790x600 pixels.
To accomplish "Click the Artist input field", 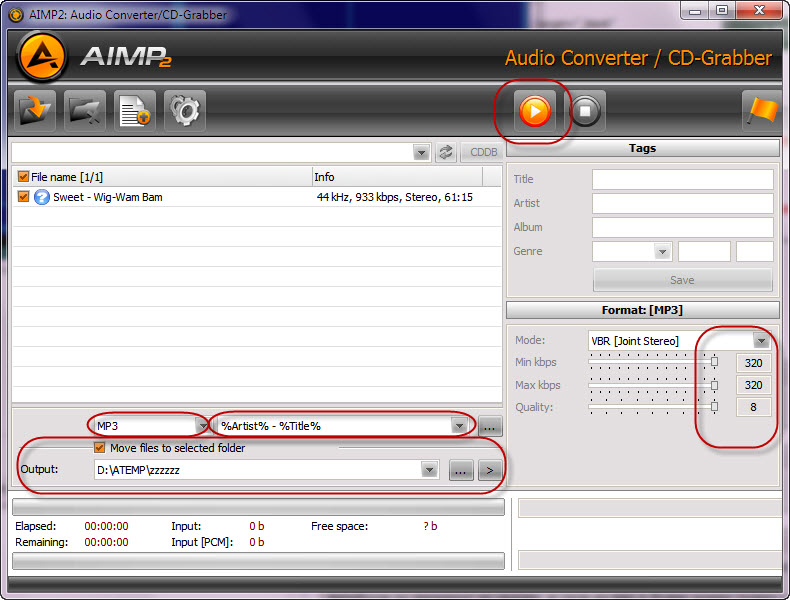I will coord(683,204).
